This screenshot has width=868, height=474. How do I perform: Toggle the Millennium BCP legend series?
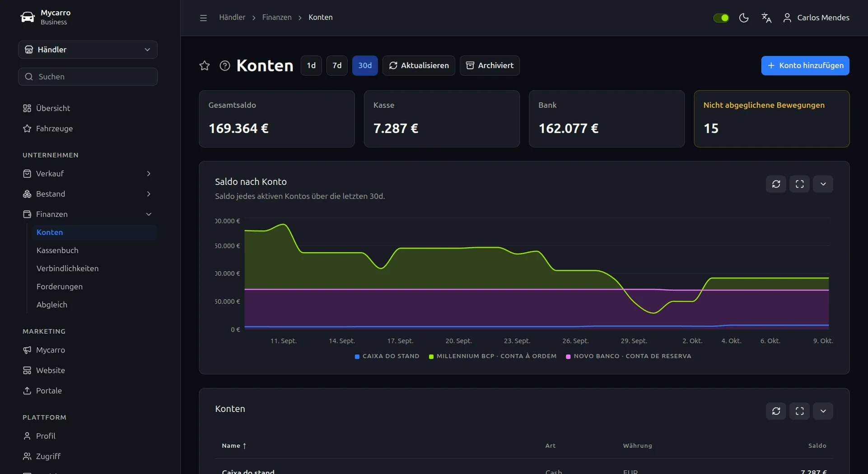[x=493, y=357]
